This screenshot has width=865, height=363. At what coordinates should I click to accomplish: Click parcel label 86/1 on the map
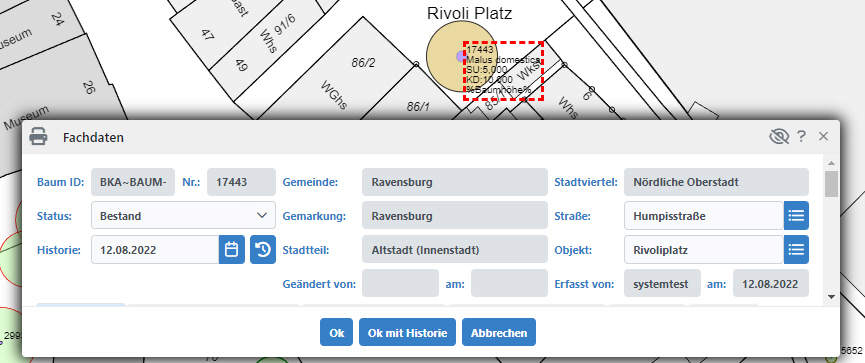click(x=418, y=106)
